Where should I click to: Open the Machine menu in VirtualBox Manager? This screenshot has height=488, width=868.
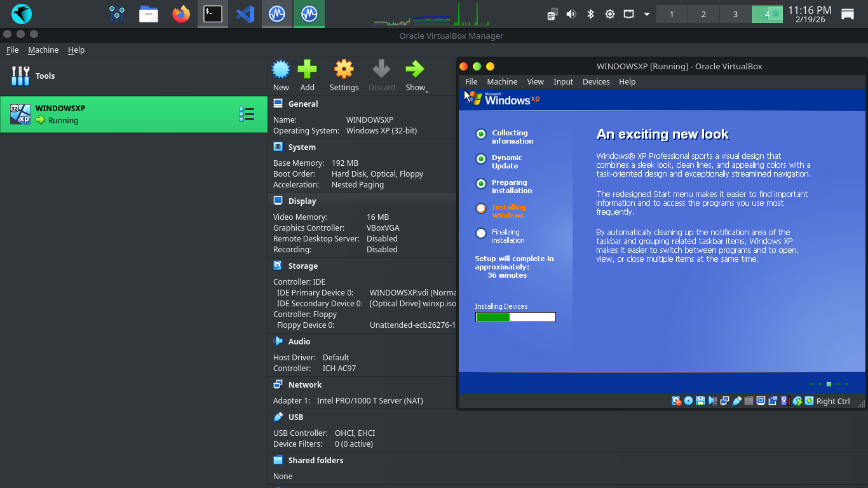43,50
